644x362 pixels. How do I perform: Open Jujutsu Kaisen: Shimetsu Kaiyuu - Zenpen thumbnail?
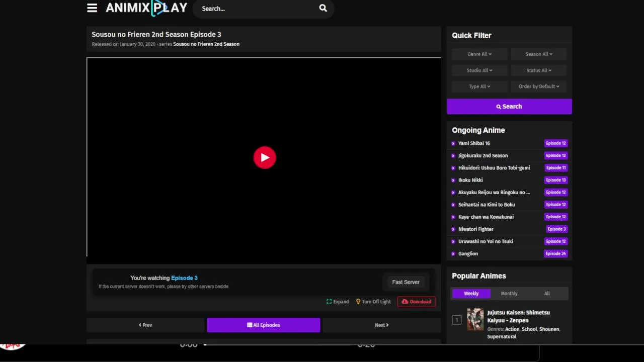tap(475, 319)
